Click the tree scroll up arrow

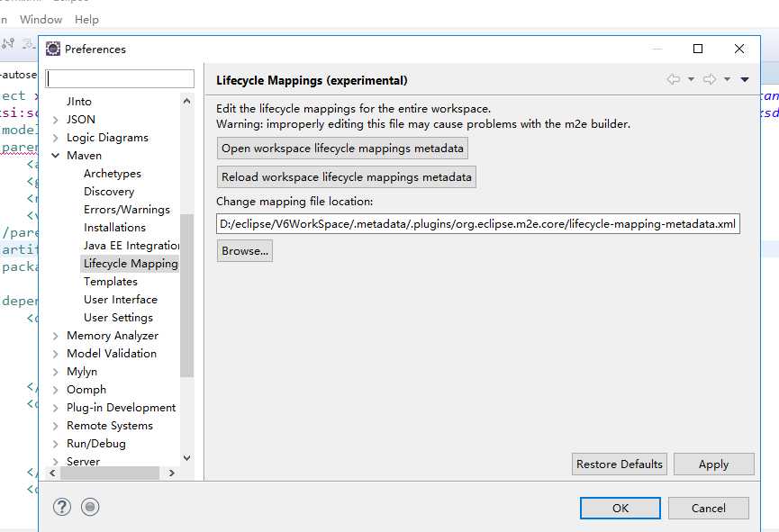186,101
